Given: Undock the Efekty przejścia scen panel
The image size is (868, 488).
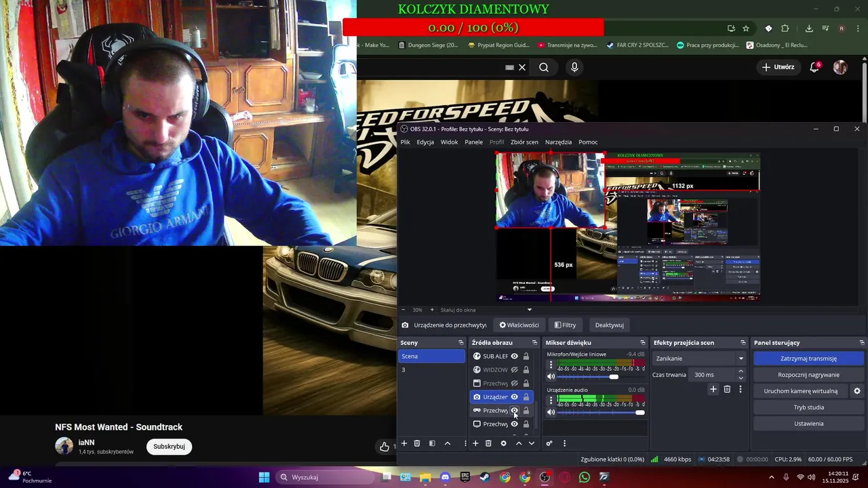Looking at the screenshot, I should (x=743, y=343).
